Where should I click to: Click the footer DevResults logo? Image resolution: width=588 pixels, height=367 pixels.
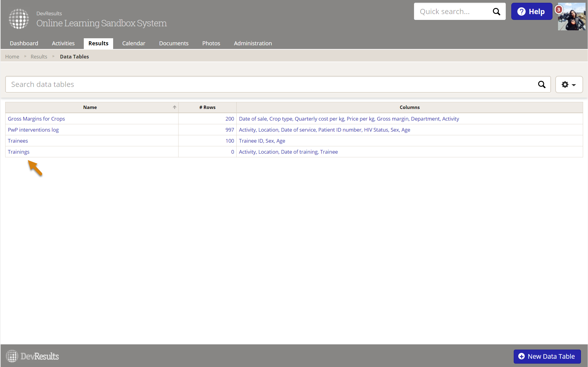(32, 356)
